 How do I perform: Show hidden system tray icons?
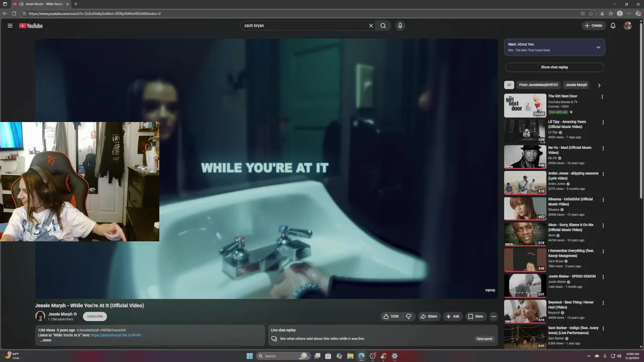pyautogui.click(x=589, y=356)
